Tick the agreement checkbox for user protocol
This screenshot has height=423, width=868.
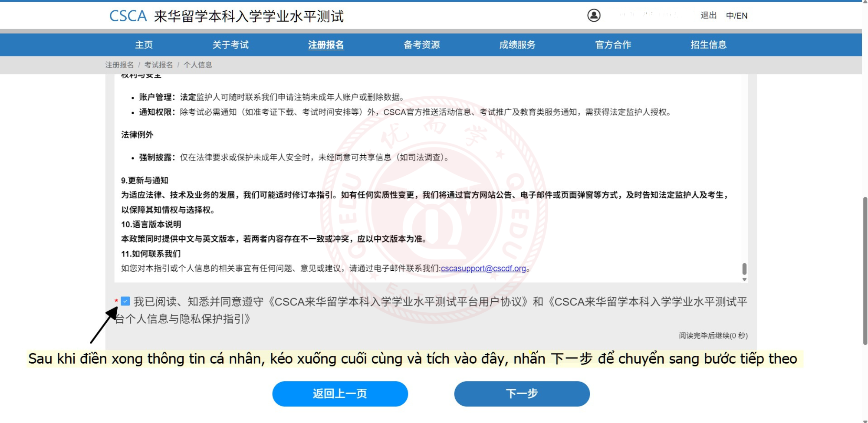click(x=125, y=301)
